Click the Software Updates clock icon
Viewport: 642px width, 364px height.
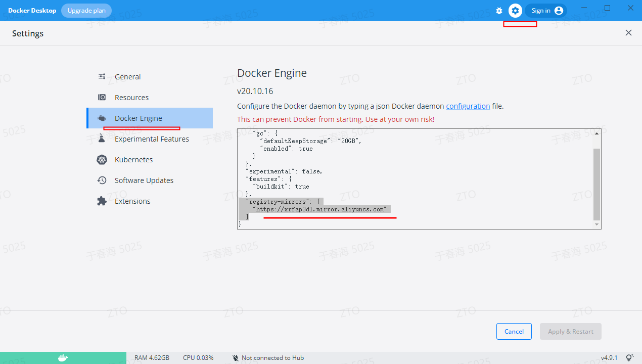102,180
